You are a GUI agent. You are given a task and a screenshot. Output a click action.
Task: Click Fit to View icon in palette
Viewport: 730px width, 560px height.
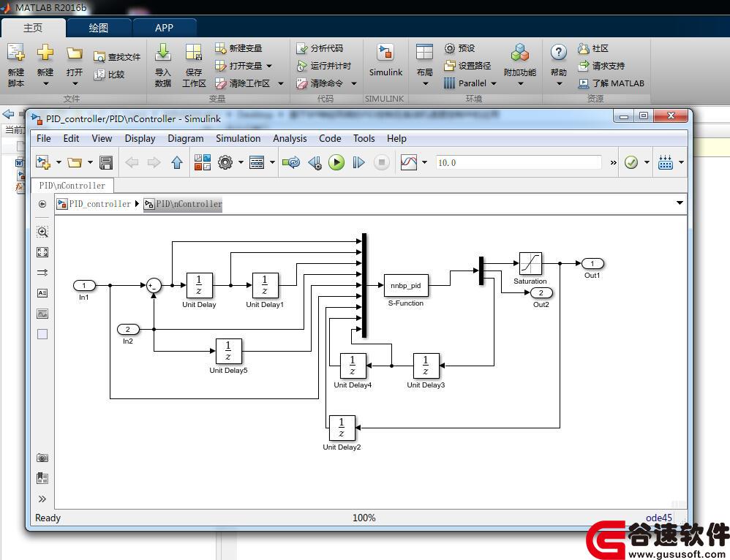[42, 252]
